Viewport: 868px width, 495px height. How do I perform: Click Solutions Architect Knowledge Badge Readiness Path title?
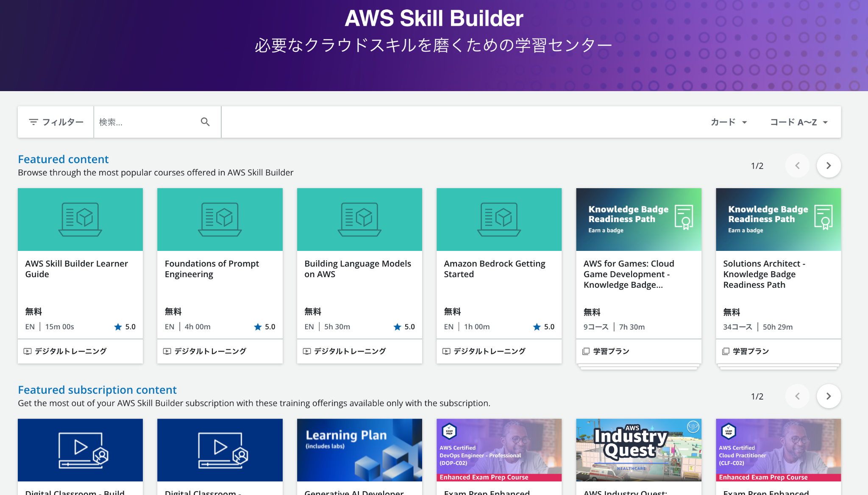point(764,274)
